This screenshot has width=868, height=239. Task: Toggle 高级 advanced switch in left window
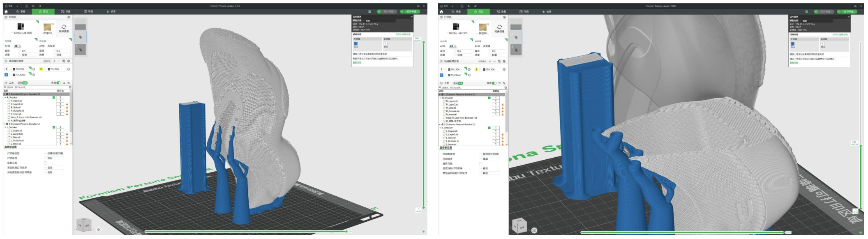pyautogui.click(x=59, y=83)
